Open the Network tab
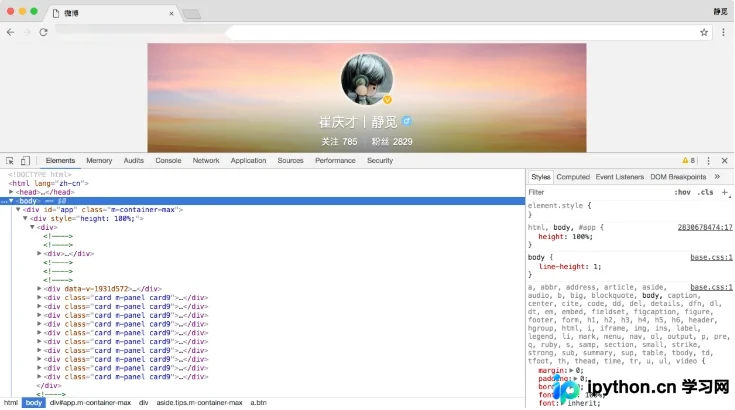This screenshot has height=410, width=735. click(x=206, y=161)
